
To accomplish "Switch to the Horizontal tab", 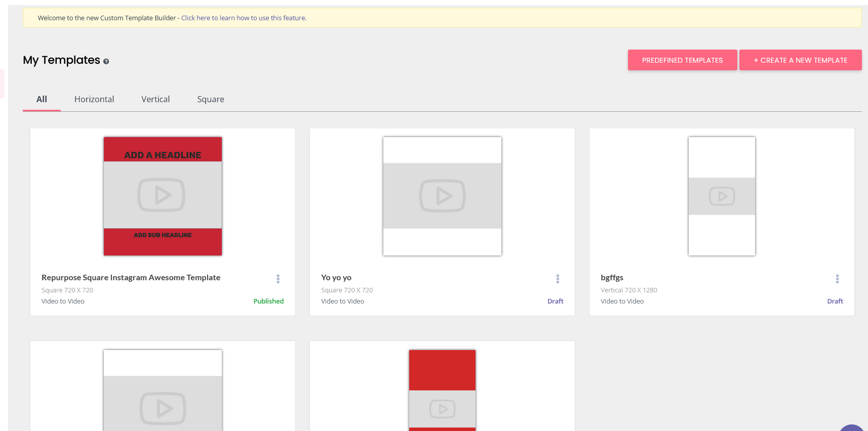I will (x=94, y=99).
